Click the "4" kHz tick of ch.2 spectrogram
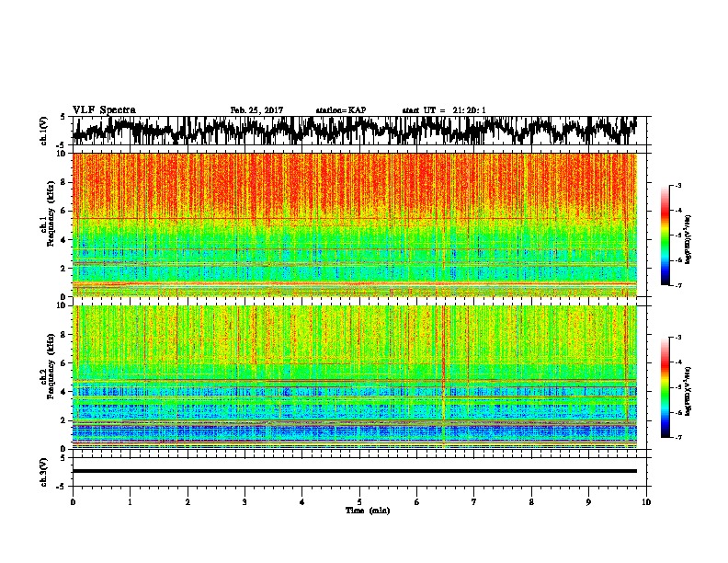Screen dimensions: 728x563 64,392
